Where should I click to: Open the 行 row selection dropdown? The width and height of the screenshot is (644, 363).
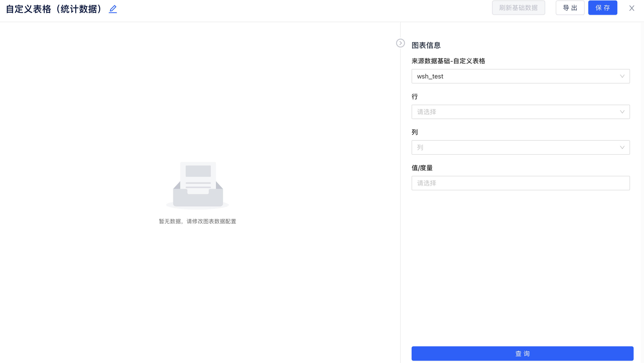point(520,112)
